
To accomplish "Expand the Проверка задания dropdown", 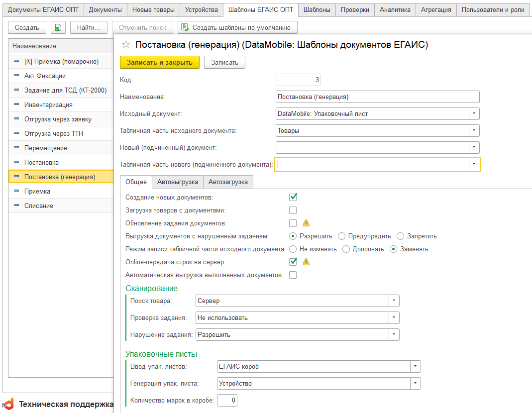I will point(394,317).
